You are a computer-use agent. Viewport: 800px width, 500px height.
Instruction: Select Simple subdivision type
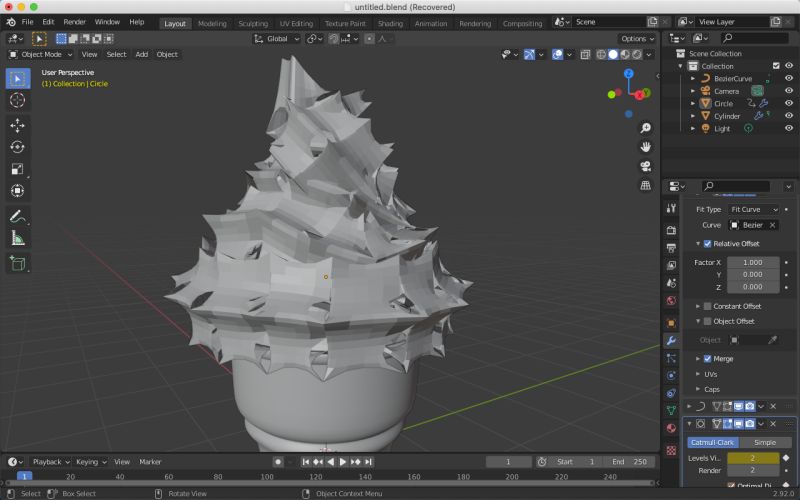[x=765, y=442]
